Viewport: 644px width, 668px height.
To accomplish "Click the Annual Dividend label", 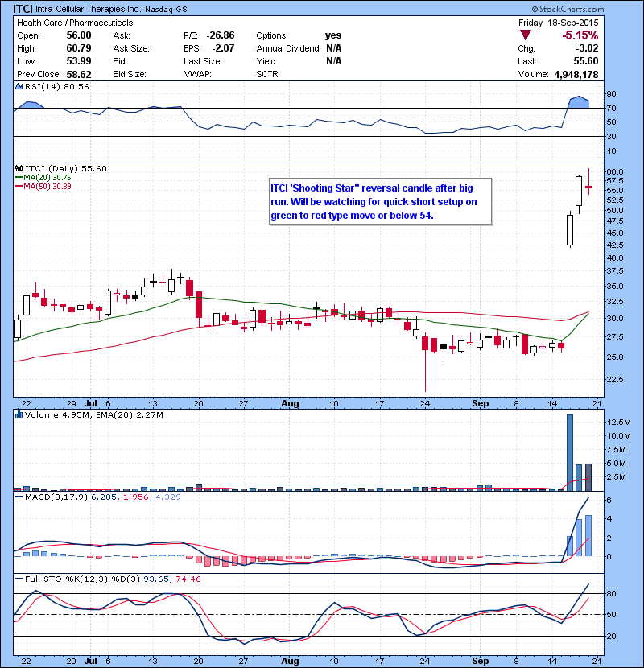I will (x=288, y=48).
